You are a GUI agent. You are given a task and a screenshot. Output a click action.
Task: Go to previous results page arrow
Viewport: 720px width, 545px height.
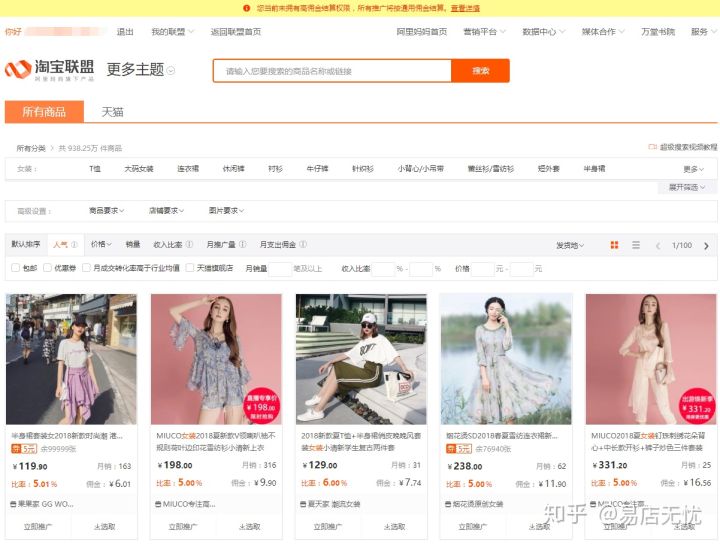click(658, 246)
